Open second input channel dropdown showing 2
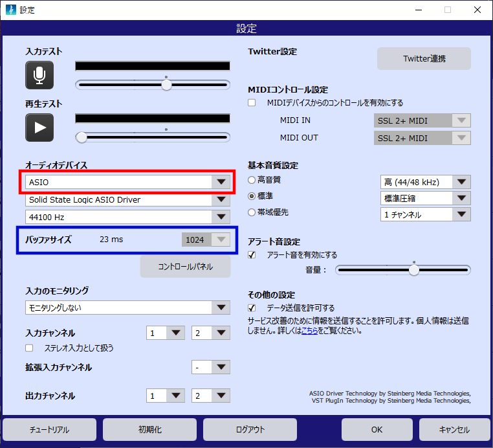This screenshot has width=493, height=448. coord(211,333)
